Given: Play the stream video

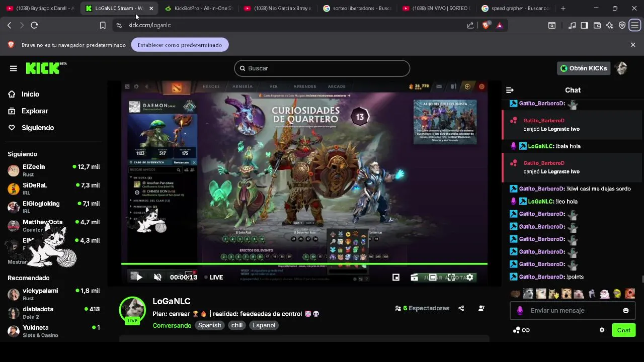Looking at the screenshot, I should click(139, 277).
